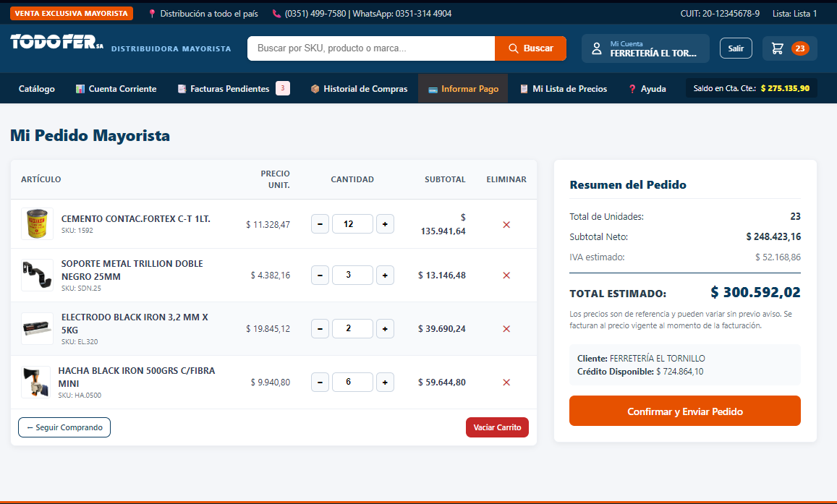Go to Catálogo in navigation bar
This screenshot has width=837, height=504.
(37, 88)
